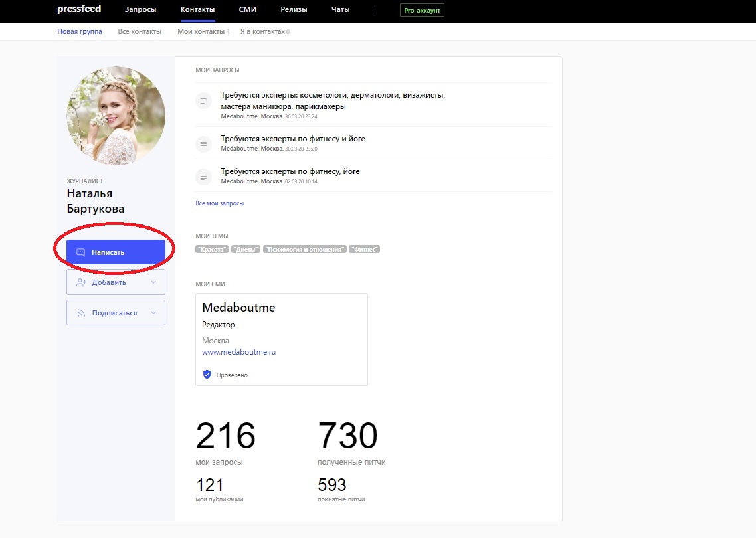Go to the СМИ section
The width and height of the screenshot is (756, 538).
tap(248, 10)
